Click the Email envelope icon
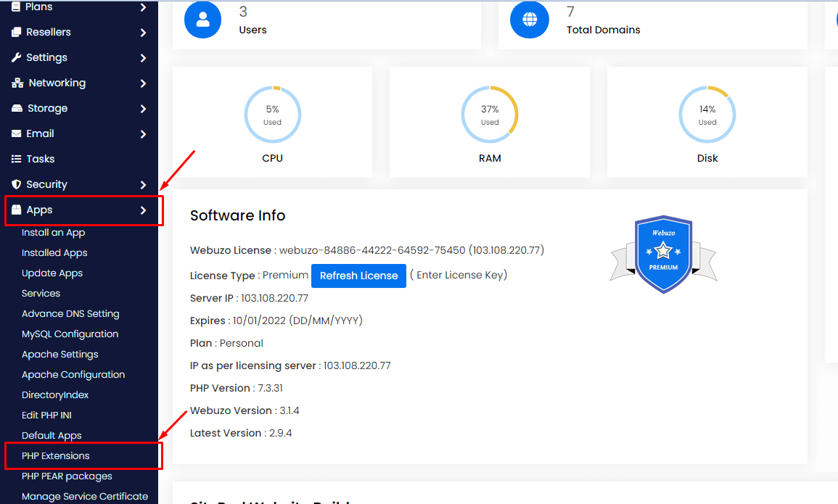 16,133
